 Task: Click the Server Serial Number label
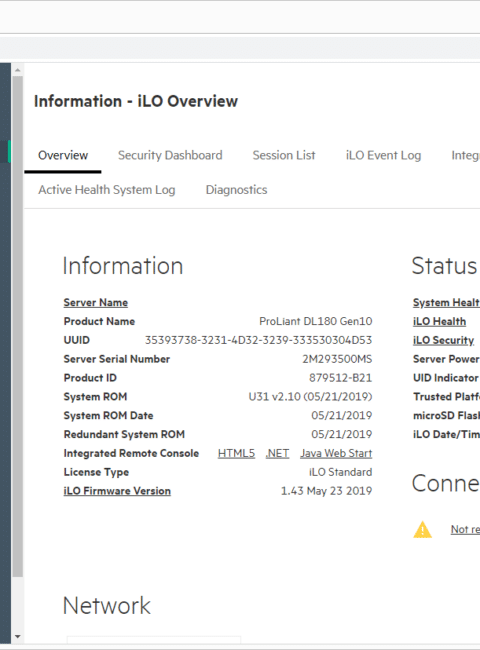click(x=117, y=359)
